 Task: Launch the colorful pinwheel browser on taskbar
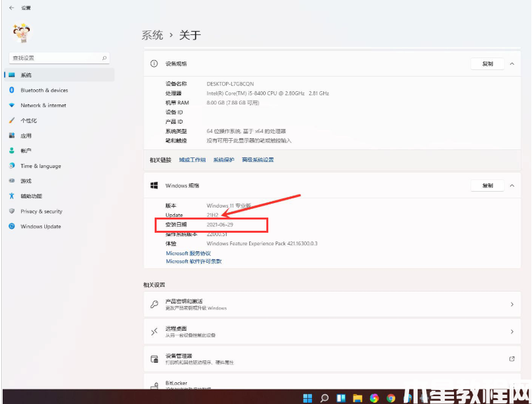374,397
